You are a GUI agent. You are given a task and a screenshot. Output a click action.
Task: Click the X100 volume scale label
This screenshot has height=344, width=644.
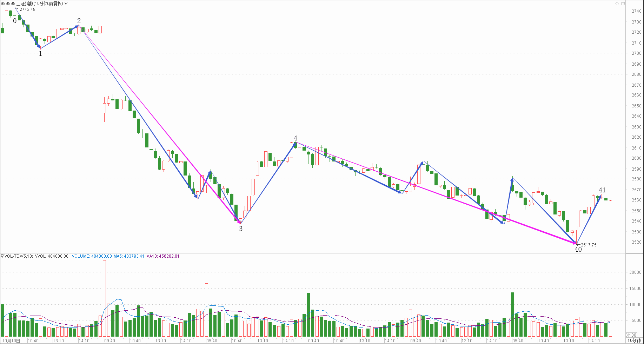(x=632, y=335)
